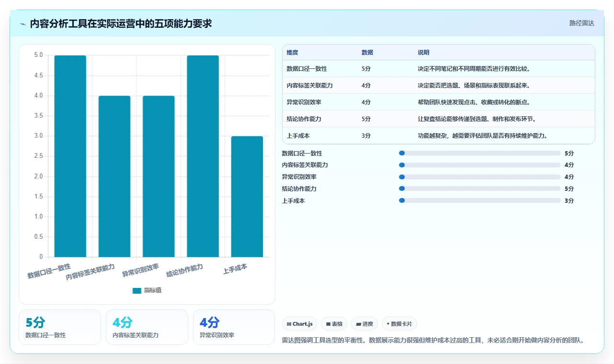The height and width of the screenshot is (364, 614).
Task: Click the 上手成本 progress bar
Action: click(479, 200)
